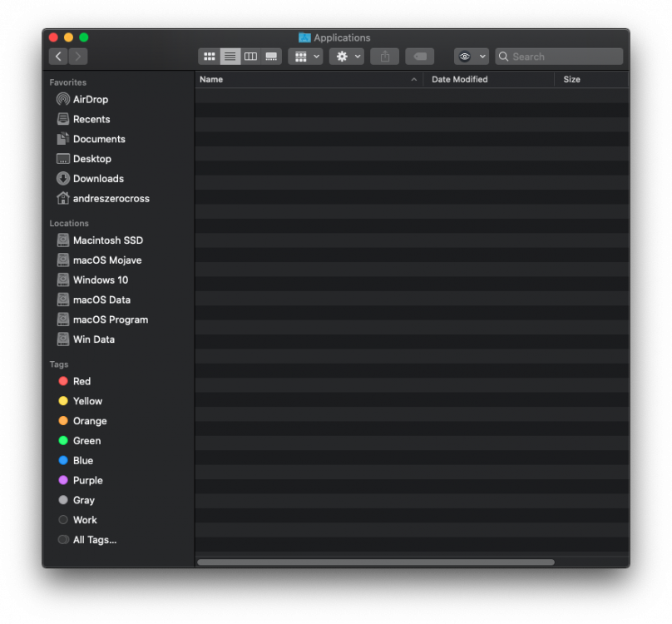This screenshot has height=624, width=672.
Task: Click the macOS Mojave drive icon
Action: click(x=63, y=260)
